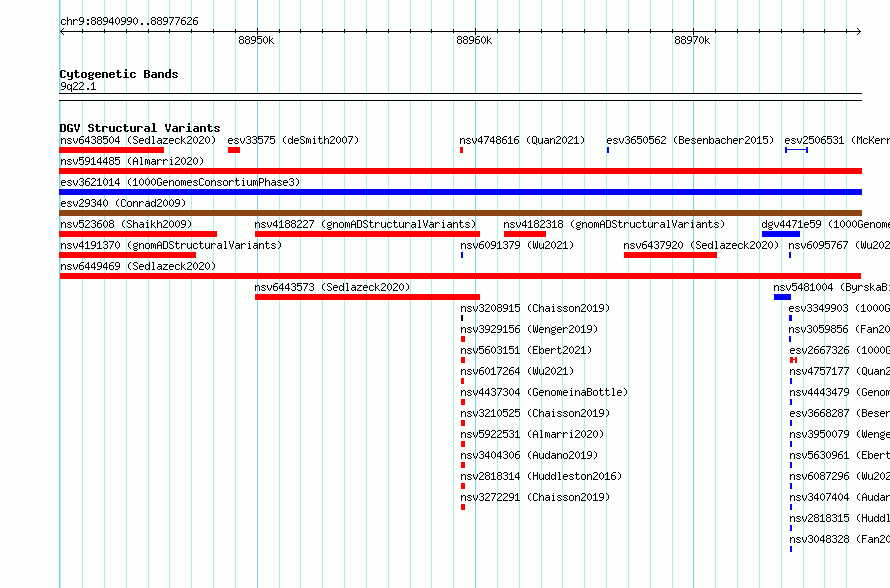
Task: Open nsv3210525 (Chaisson2019) label
Action: [x=535, y=413]
